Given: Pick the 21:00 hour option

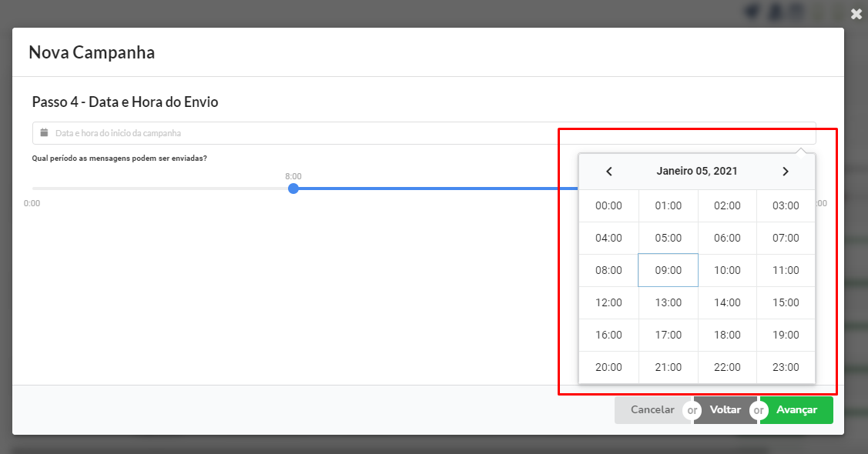Looking at the screenshot, I should (x=669, y=367).
